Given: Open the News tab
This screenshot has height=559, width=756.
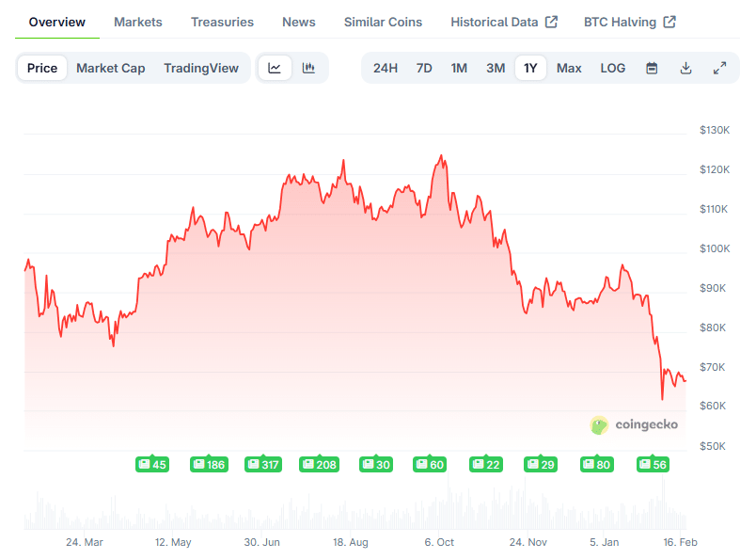Looking at the screenshot, I should coord(298,21).
